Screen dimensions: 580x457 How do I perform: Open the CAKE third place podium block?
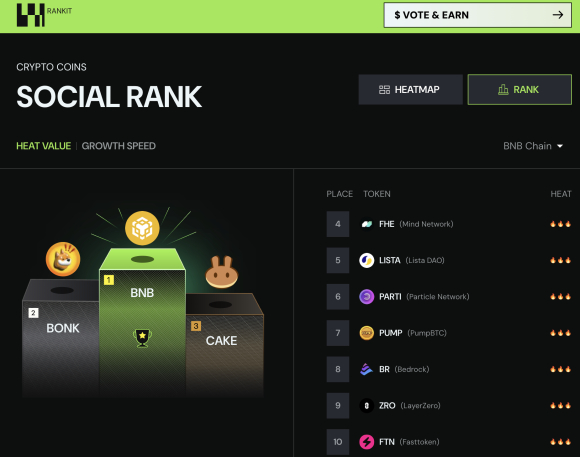point(225,344)
